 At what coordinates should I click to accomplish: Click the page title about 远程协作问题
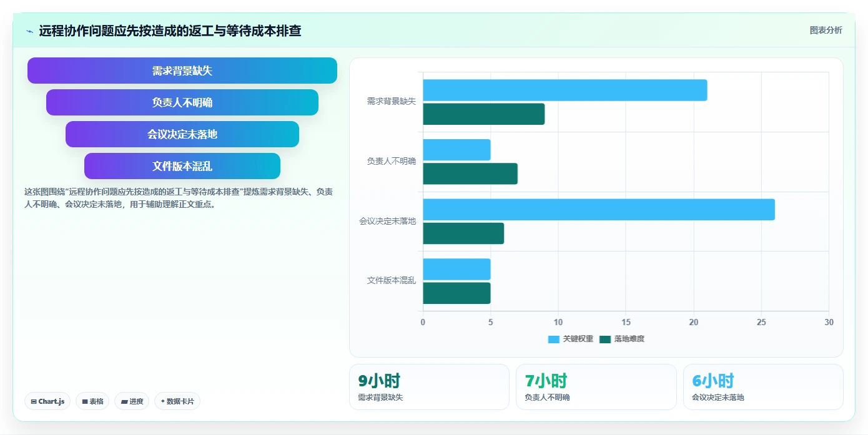click(x=170, y=31)
